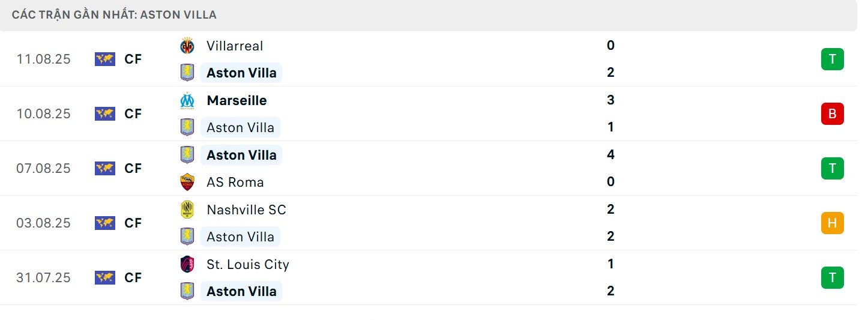Open the Nashville SC team link
This screenshot has width=868, height=320.
pyautogui.click(x=246, y=210)
